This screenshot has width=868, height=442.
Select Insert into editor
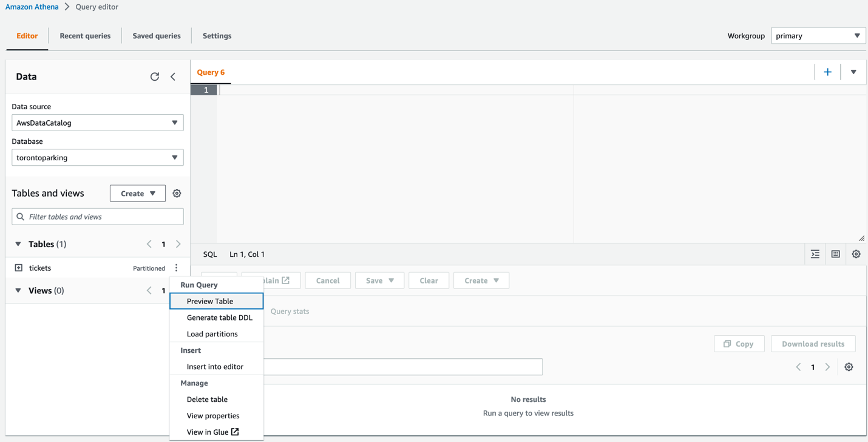tap(217, 367)
